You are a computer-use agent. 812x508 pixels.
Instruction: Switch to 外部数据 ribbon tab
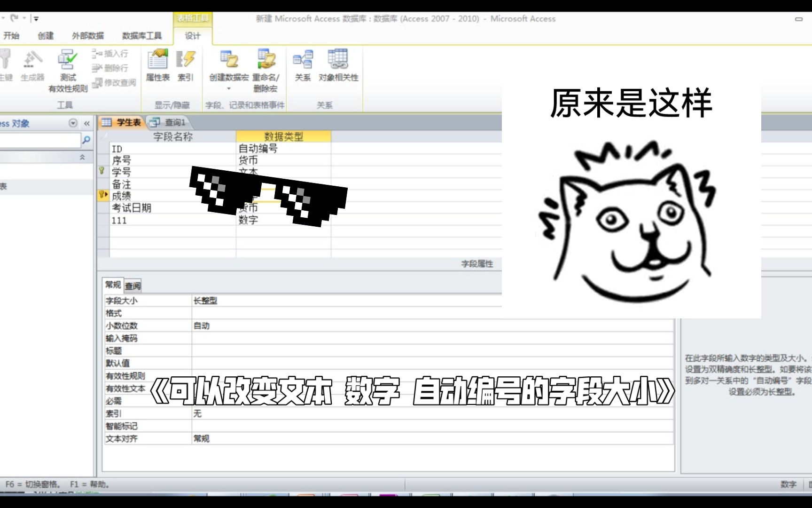point(87,36)
